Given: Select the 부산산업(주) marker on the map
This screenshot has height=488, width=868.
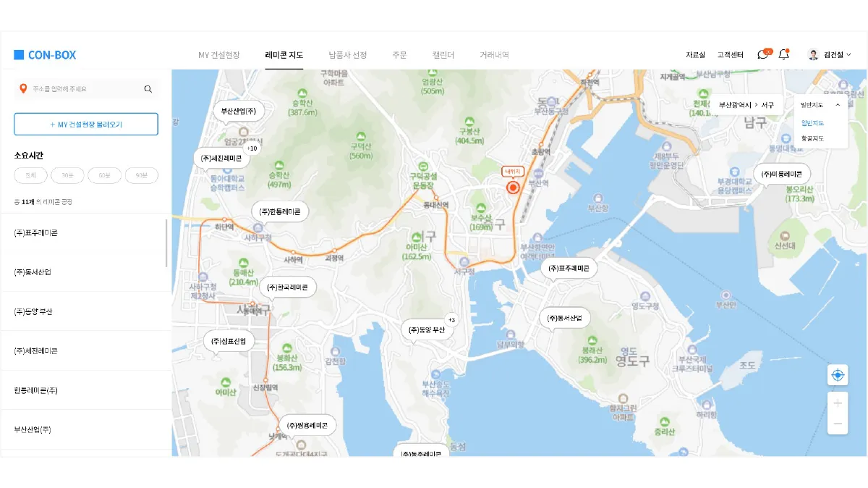Looking at the screenshot, I should [239, 111].
